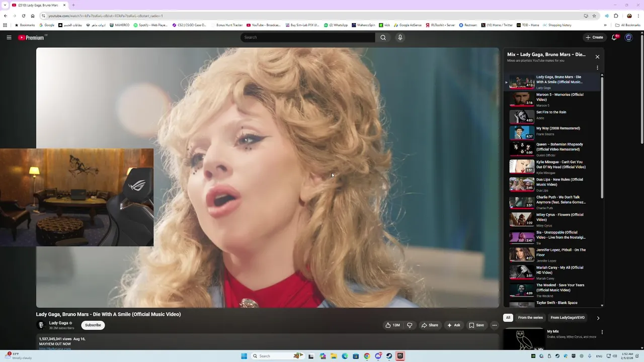Click the main video player

pos(268,177)
